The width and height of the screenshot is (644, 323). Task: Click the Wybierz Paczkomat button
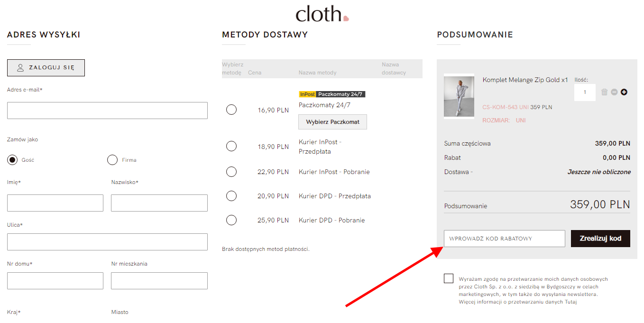[332, 122]
